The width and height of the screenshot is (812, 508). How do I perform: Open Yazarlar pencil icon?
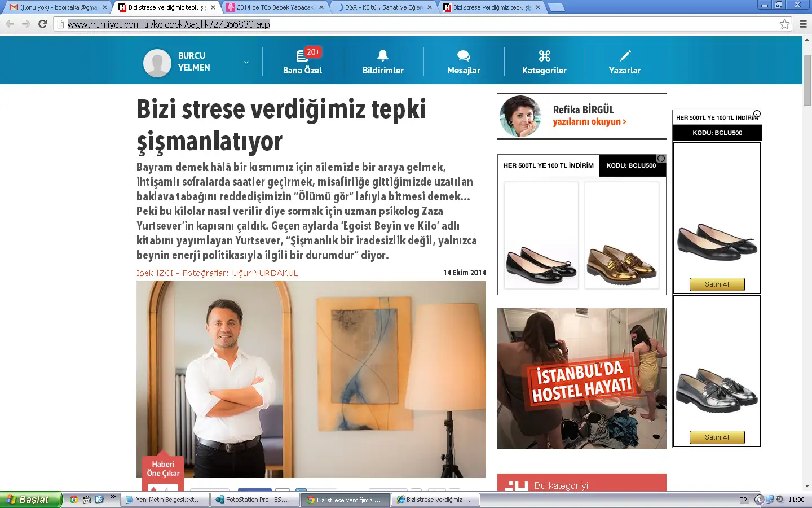click(x=625, y=55)
